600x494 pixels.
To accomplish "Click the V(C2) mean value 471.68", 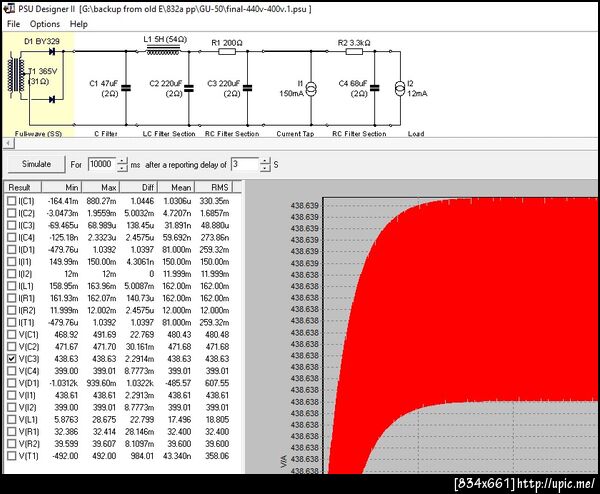I will pyautogui.click(x=179, y=347).
